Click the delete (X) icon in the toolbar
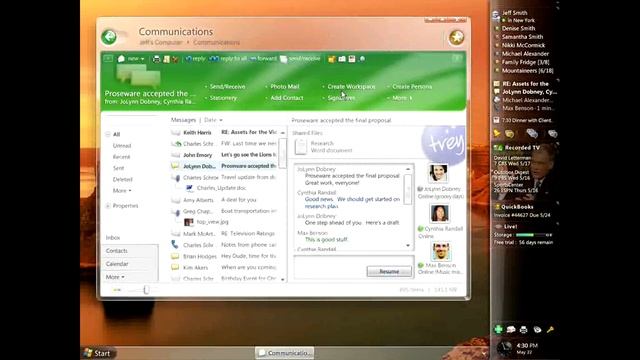640x360 pixels. [x=175, y=59]
